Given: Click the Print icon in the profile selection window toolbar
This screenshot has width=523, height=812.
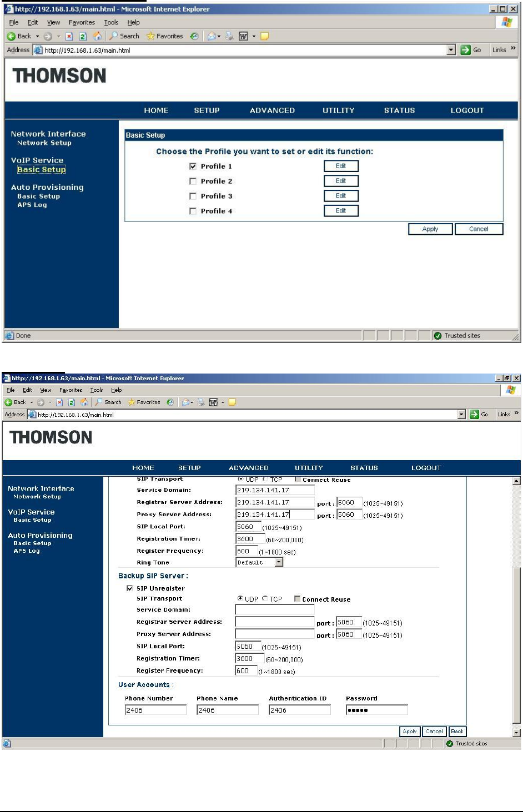Looking at the screenshot, I should 229,36.
